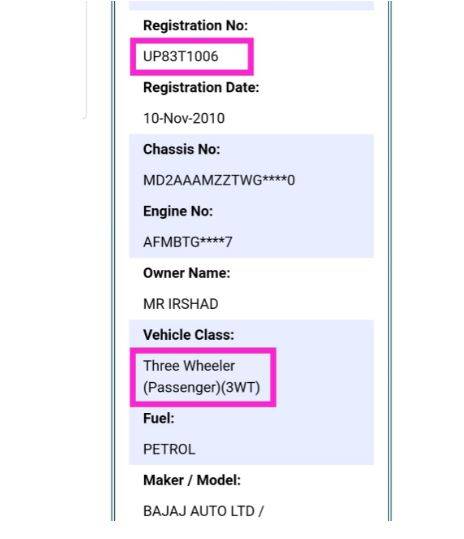The image size is (464, 539).
Task: Click the Fuel label
Action: tap(158, 418)
